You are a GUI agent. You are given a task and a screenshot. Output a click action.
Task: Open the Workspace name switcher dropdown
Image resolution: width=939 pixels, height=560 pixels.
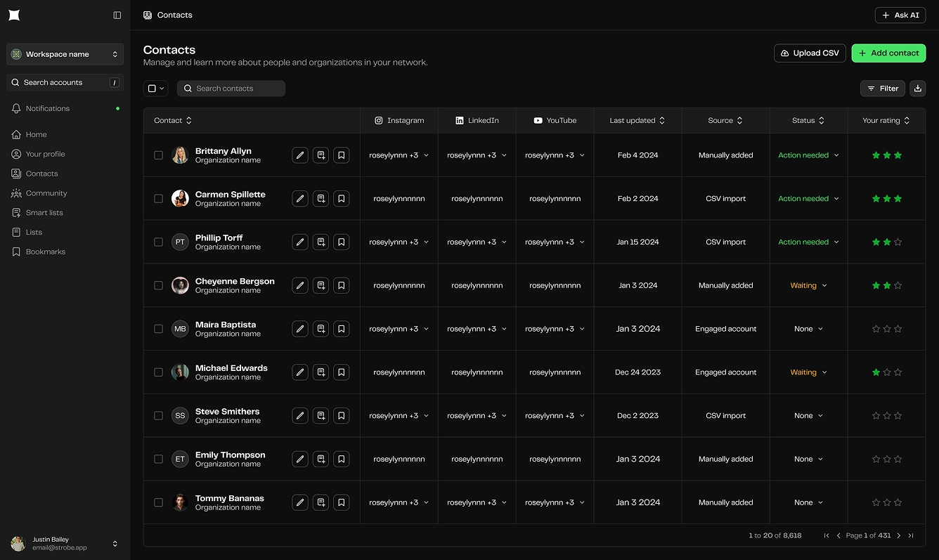[x=65, y=54]
